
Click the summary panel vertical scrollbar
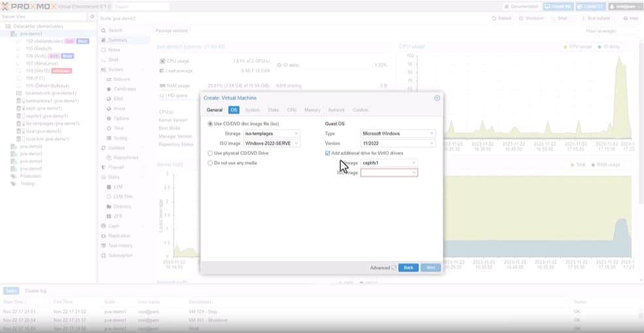coord(641,123)
